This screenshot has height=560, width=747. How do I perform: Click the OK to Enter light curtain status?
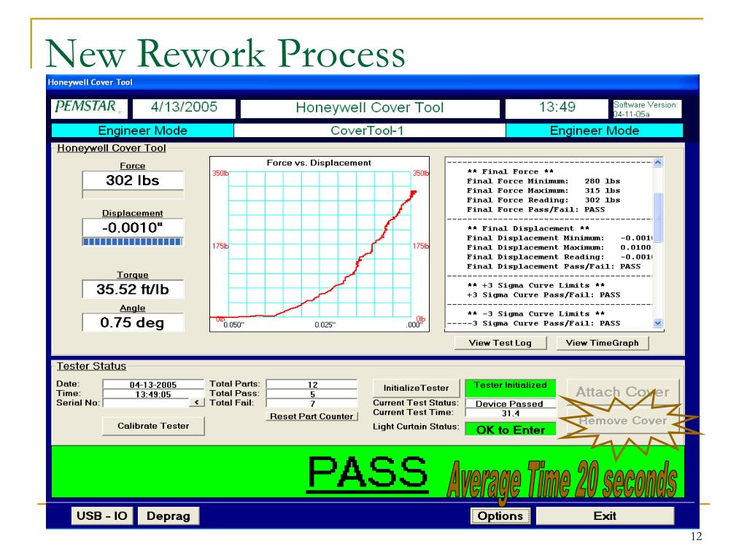click(510, 429)
